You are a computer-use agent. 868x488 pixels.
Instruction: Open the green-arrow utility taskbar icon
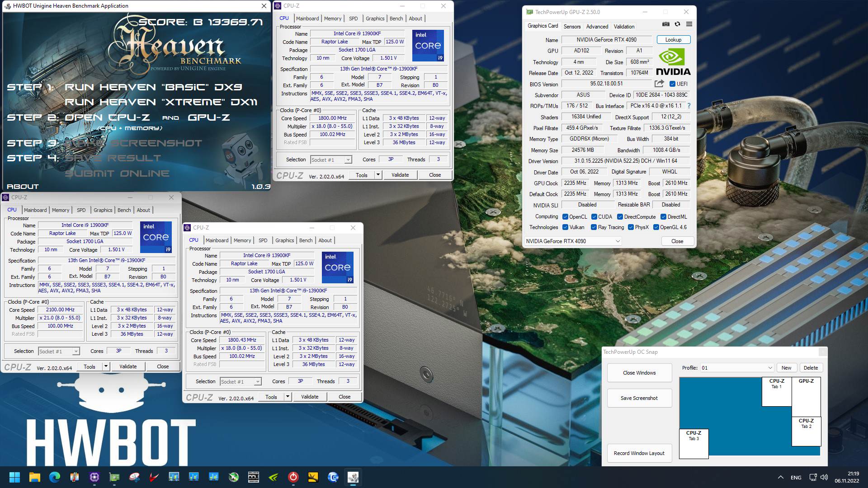233,477
